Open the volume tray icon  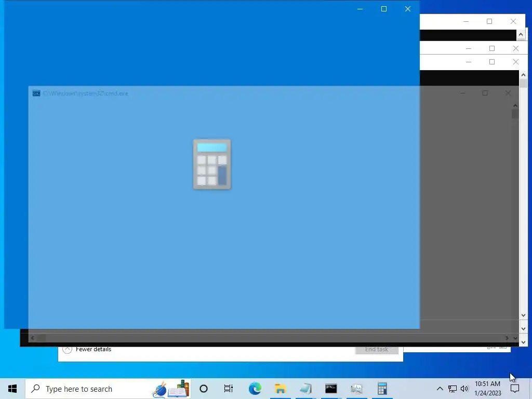pos(464,389)
